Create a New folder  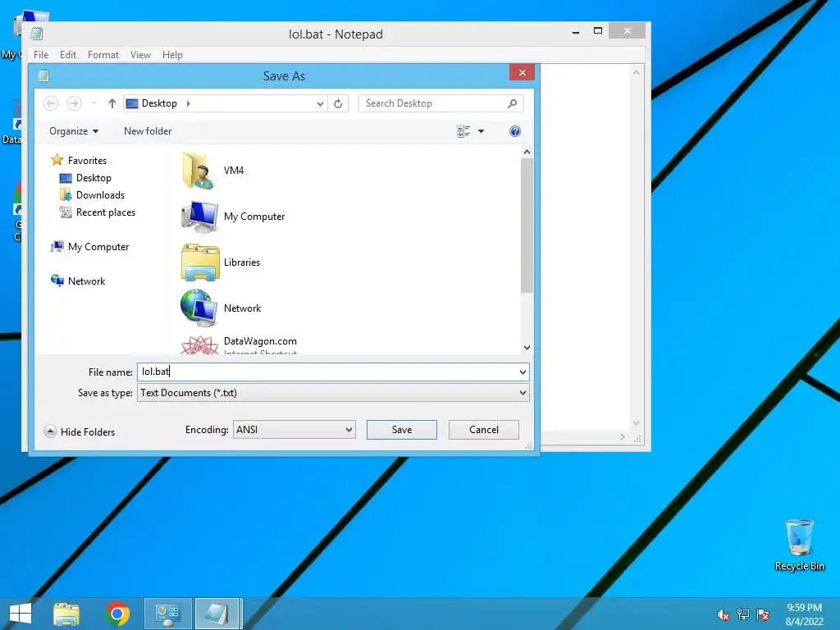coord(148,131)
